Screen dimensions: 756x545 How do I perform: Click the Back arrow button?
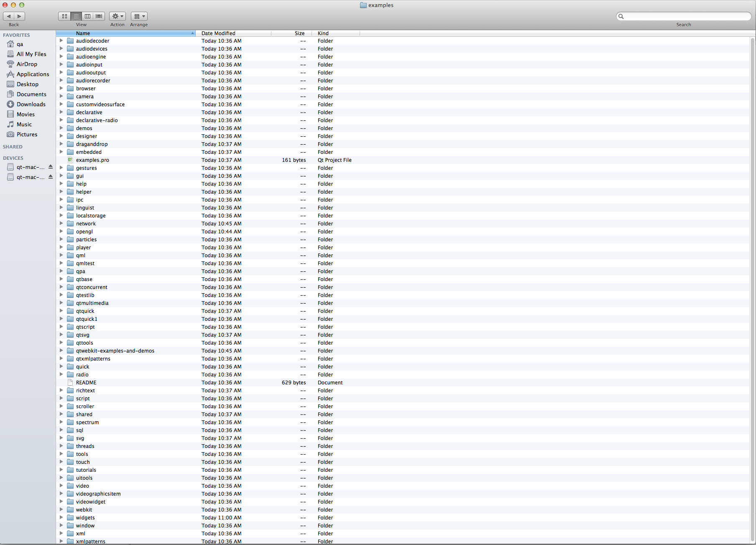[x=9, y=16]
